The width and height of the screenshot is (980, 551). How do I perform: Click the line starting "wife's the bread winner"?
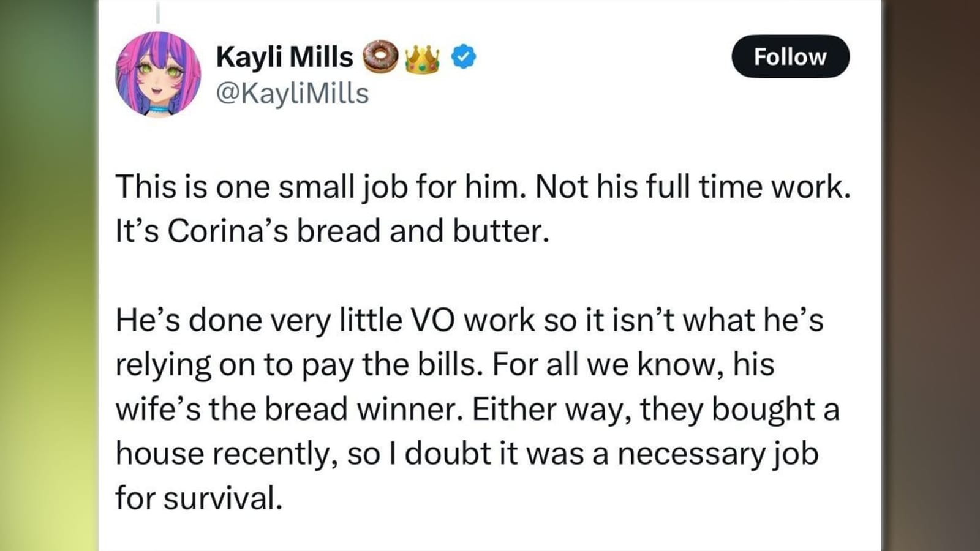pos(477,409)
